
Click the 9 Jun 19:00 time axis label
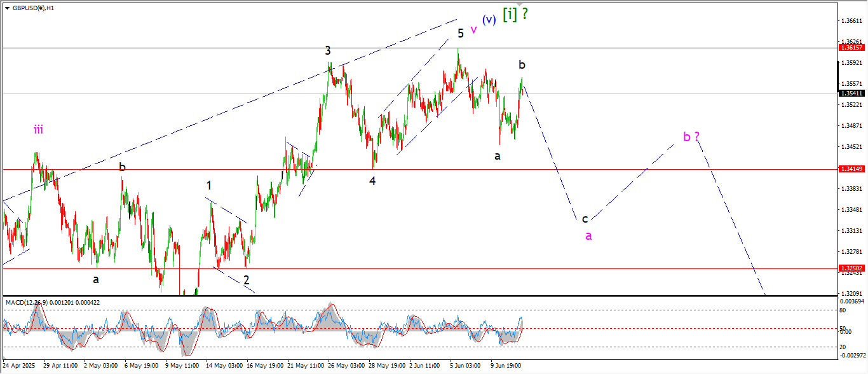(507, 366)
